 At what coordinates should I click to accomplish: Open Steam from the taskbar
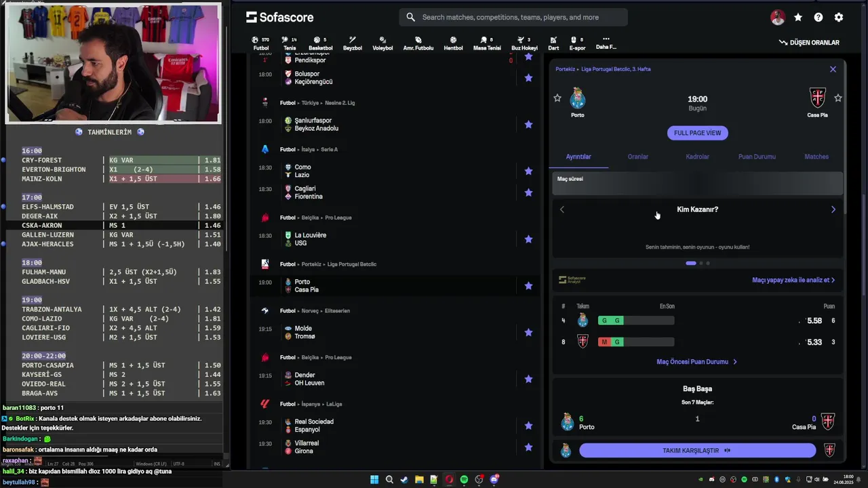coord(404,479)
